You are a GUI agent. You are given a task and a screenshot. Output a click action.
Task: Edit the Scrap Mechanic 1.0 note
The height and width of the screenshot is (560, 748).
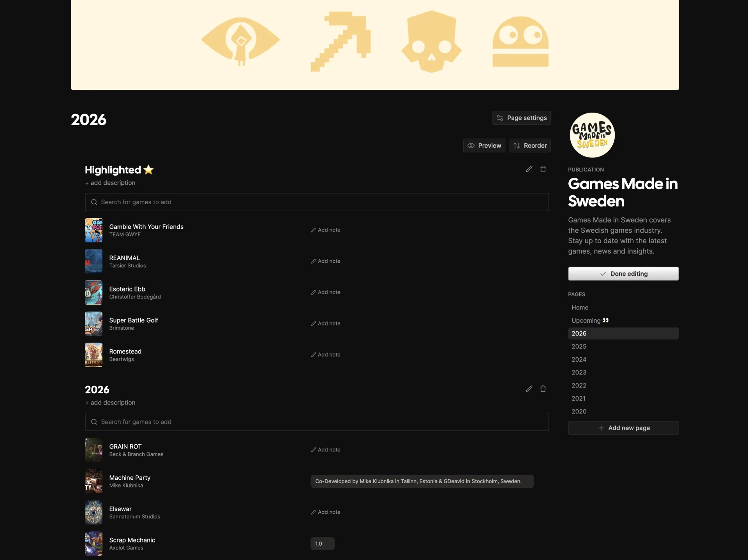coord(323,544)
